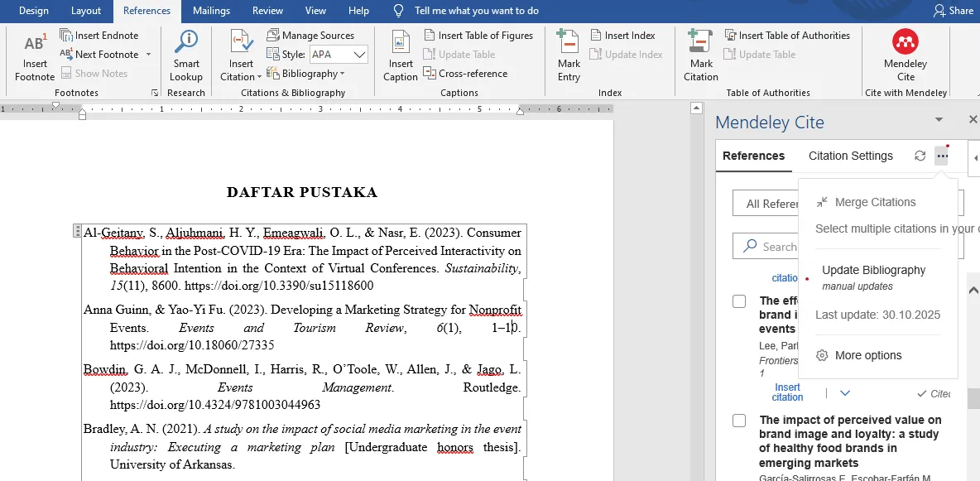
Task: Check the reference about brand image events
Action: click(738, 301)
